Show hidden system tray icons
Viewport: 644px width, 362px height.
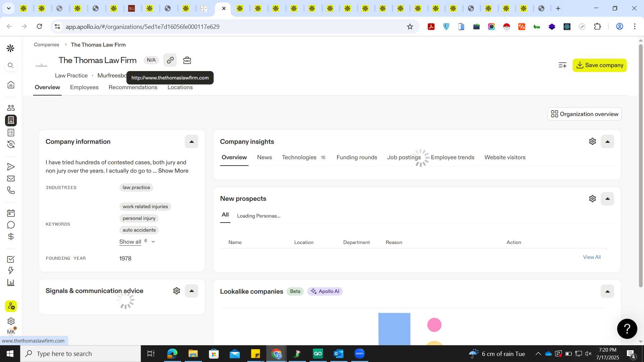(x=538, y=354)
